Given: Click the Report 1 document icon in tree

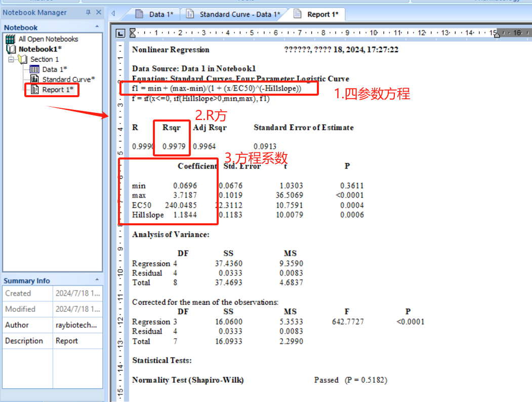Looking at the screenshot, I should pyautogui.click(x=34, y=89).
